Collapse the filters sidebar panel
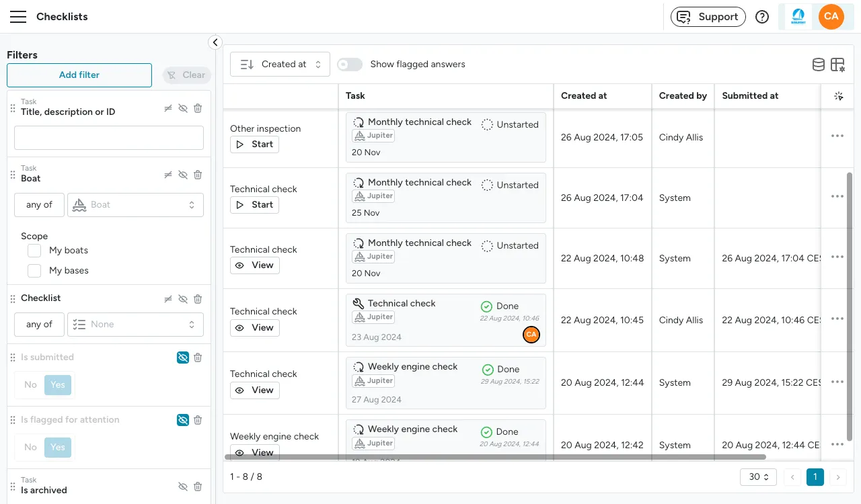861x504 pixels. pyautogui.click(x=215, y=42)
